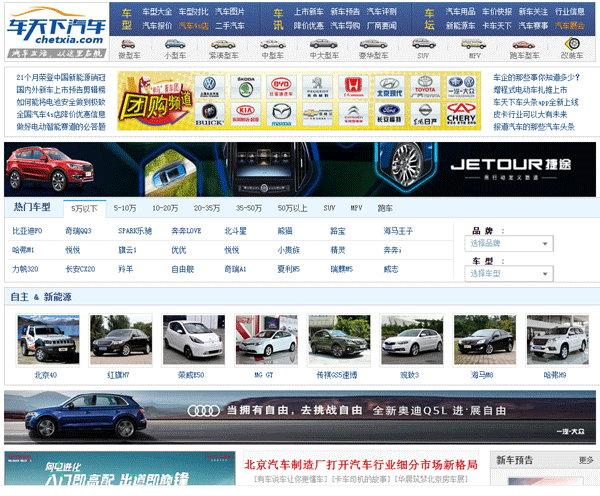600x496 pixels.
Task: Click the Chevrolet brand logo
Action: pos(317,114)
